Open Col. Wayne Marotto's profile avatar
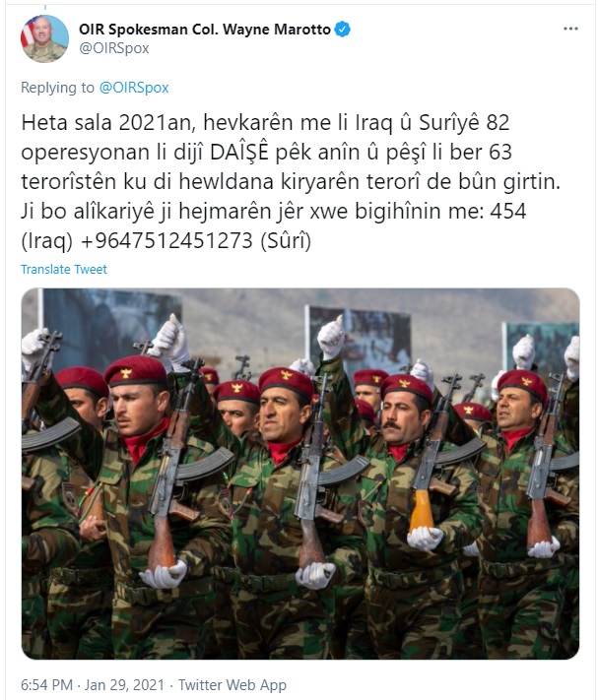The height and width of the screenshot is (700, 598). [44, 38]
